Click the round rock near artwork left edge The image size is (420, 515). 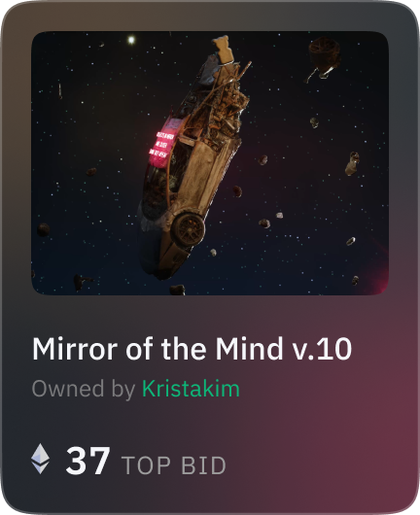(44, 229)
